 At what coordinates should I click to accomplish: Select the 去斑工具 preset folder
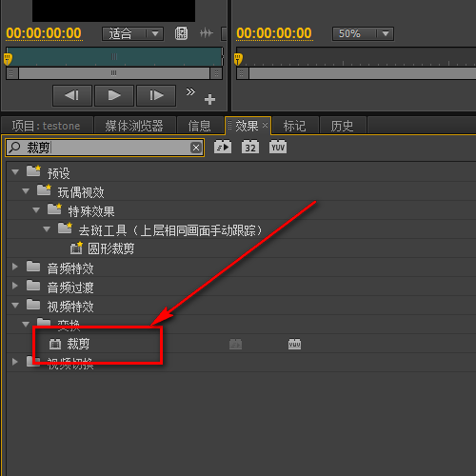pos(241,229)
